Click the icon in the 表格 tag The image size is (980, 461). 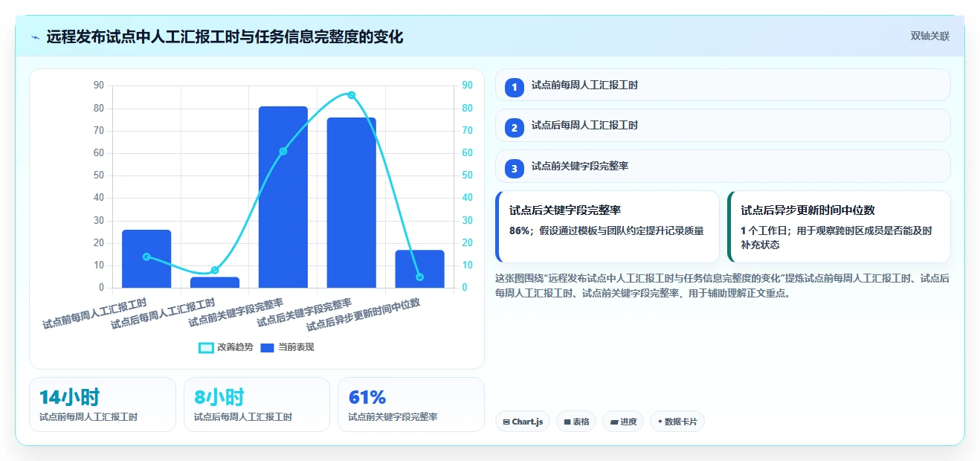pos(567,422)
